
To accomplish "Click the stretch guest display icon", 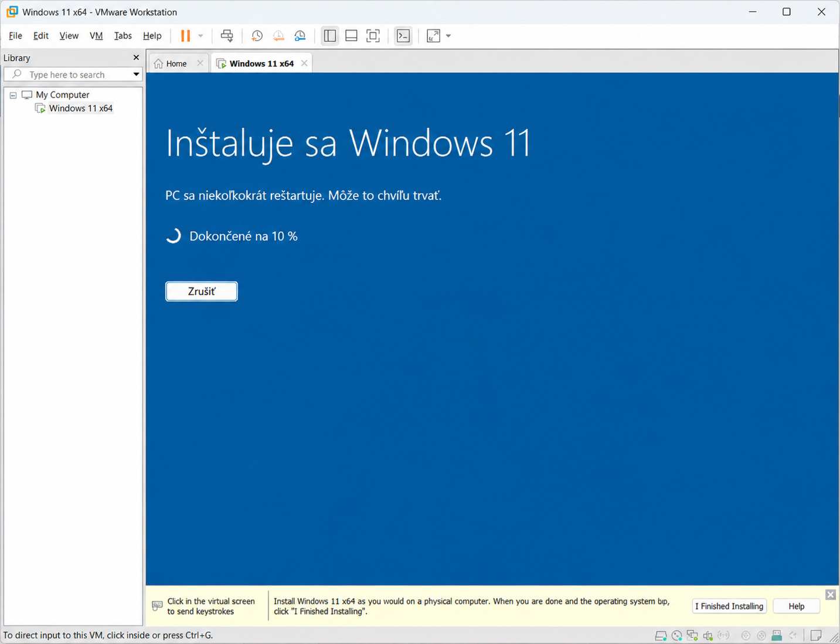I will point(433,36).
